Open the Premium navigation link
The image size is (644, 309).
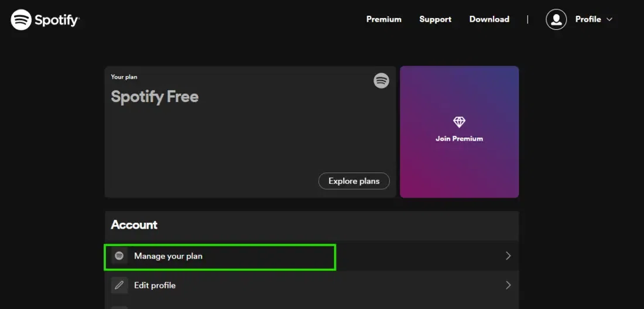(383, 19)
